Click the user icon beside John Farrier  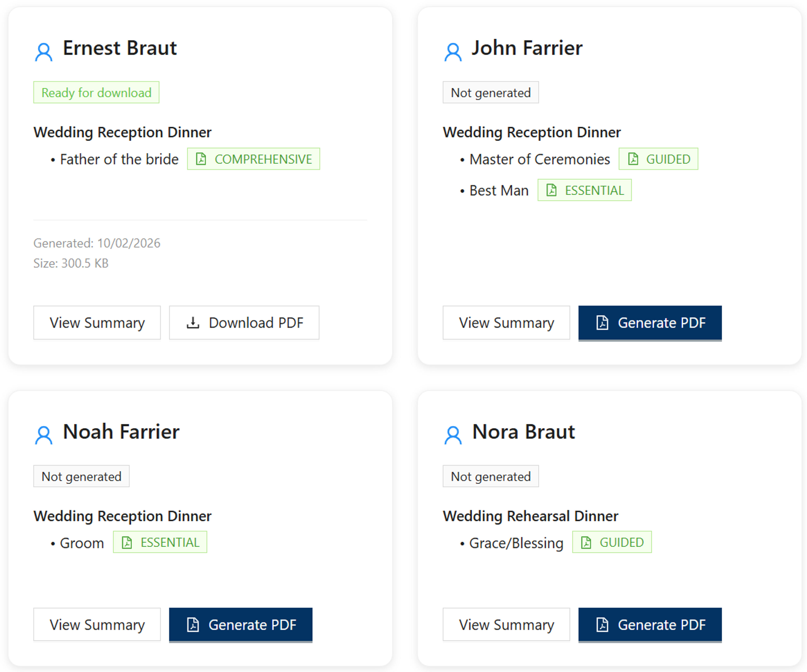tap(453, 52)
